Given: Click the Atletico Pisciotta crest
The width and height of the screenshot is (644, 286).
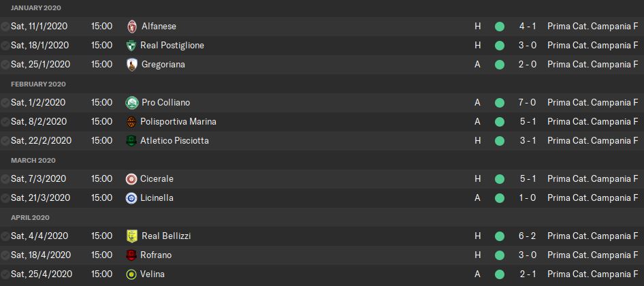Looking at the screenshot, I should (131, 141).
